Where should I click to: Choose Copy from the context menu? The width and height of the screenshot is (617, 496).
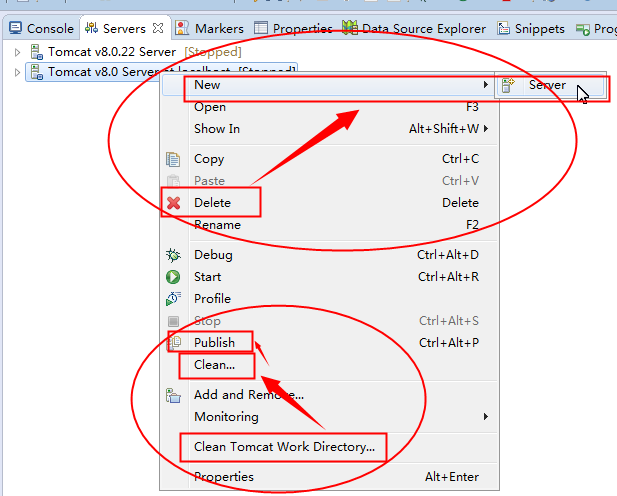pyautogui.click(x=330, y=159)
